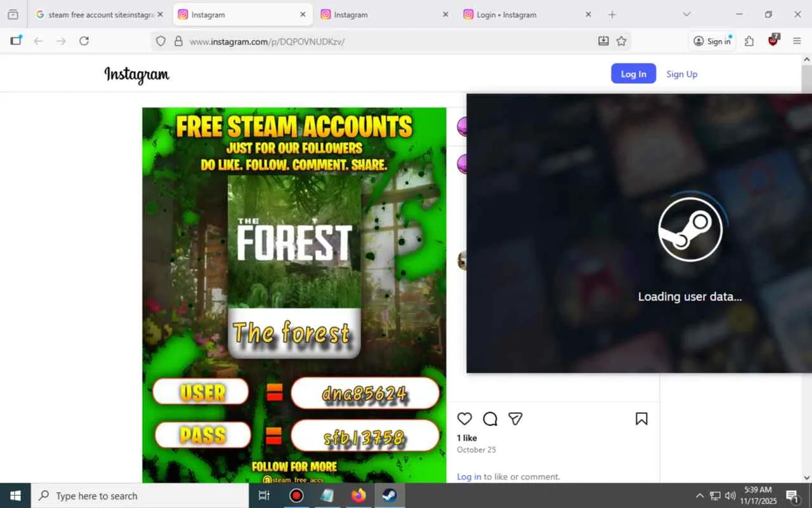Click the "October 25" post date

pos(476,450)
